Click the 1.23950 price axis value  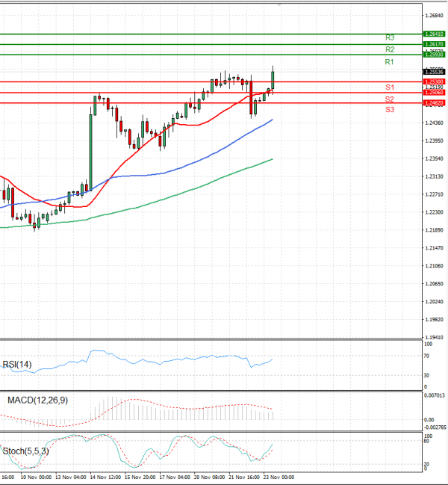click(x=434, y=140)
